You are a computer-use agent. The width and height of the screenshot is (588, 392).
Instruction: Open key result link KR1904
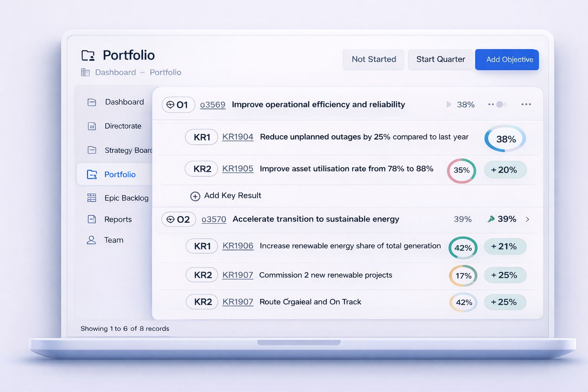[237, 137]
